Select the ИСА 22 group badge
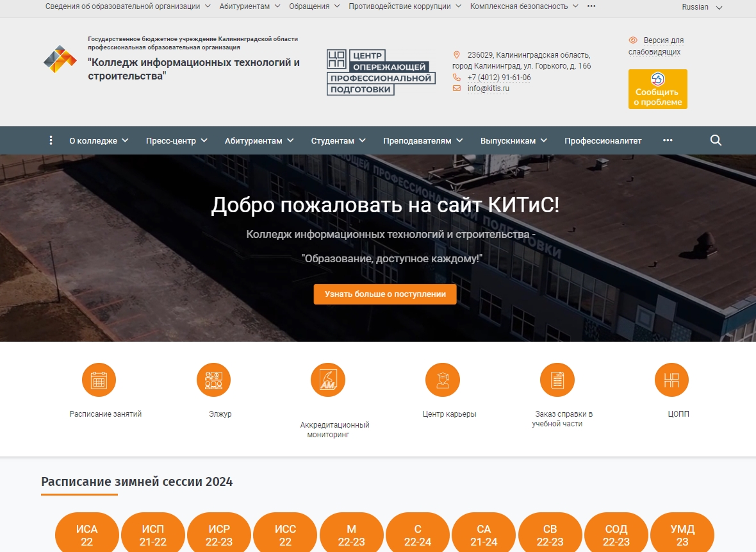 (x=86, y=533)
